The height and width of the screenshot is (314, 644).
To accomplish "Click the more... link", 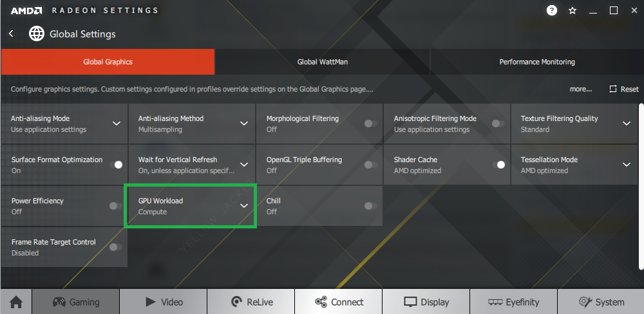I will [581, 89].
